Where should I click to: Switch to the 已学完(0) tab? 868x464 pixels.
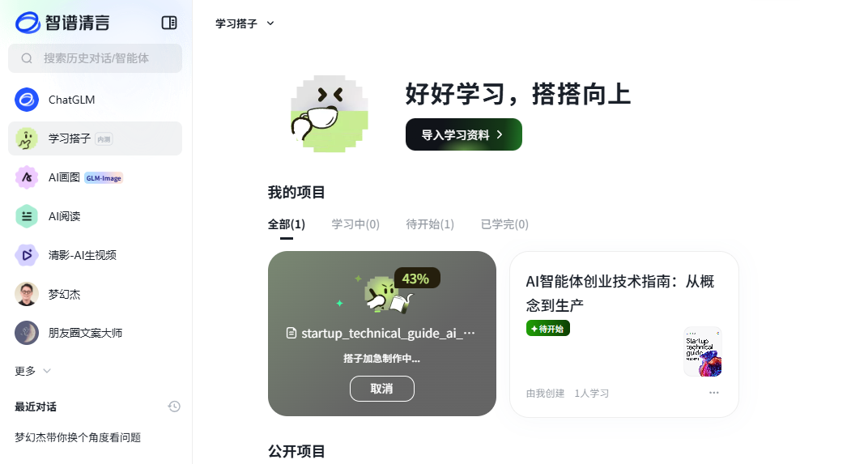click(x=505, y=224)
